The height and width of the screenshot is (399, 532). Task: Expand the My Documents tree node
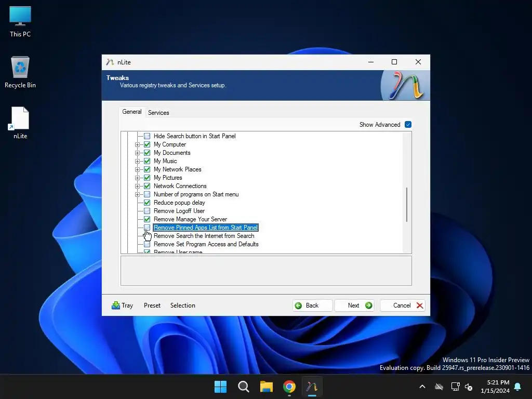137,153
